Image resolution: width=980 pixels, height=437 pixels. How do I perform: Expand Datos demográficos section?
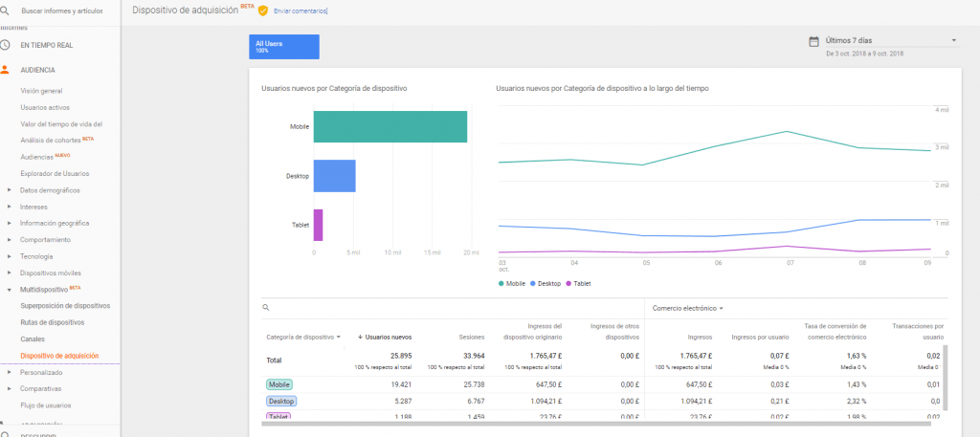coord(9,189)
